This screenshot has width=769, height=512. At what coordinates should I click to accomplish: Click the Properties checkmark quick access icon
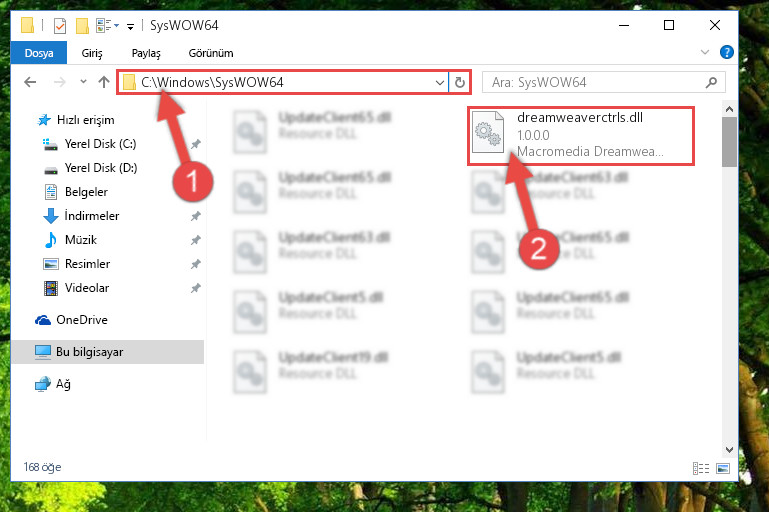coord(59,25)
